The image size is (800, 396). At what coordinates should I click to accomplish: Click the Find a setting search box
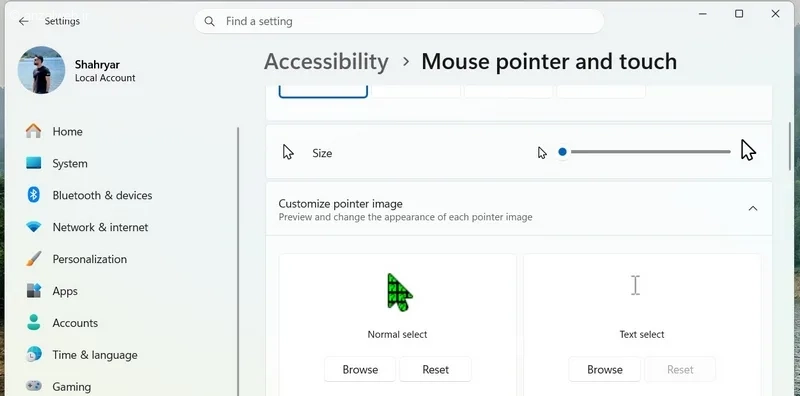coord(399,21)
